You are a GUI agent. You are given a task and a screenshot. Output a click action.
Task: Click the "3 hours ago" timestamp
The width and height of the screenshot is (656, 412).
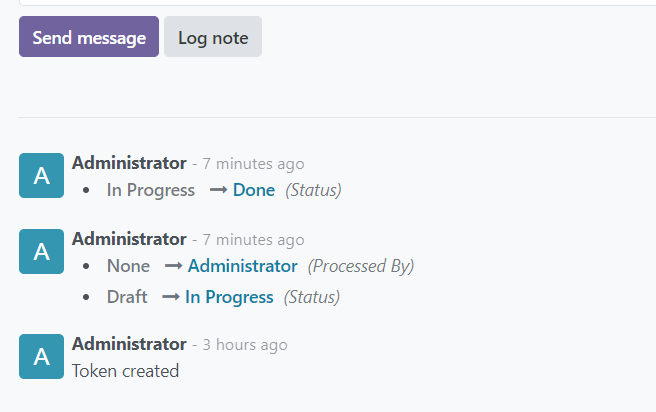tap(244, 345)
